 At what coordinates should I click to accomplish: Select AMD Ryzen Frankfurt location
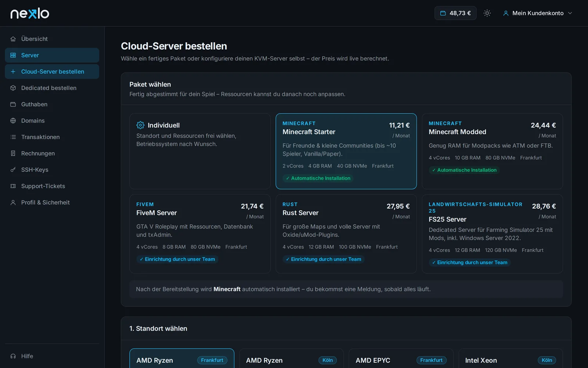coord(182,358)
